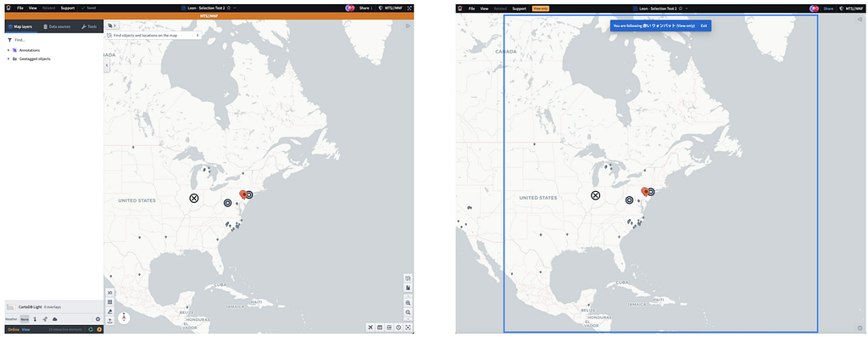Screen dimensions: 868x337
Task: Switch to the Data sources tab
Action: (x=57, y=26)
